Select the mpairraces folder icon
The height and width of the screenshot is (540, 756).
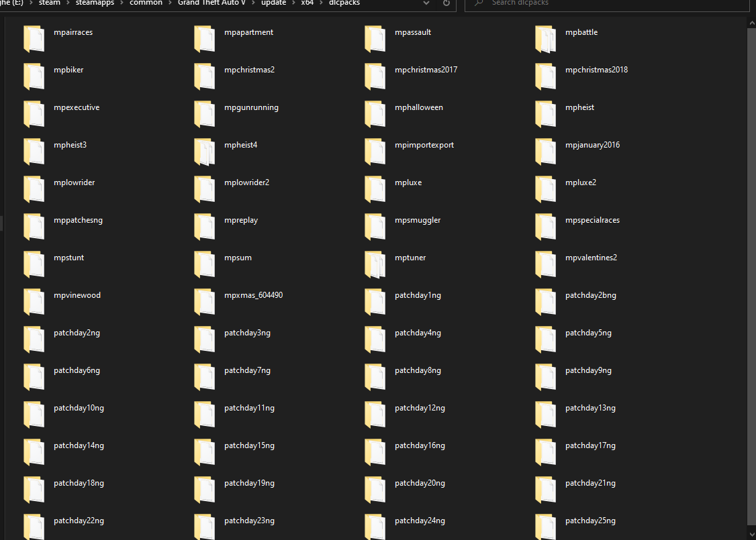34,38
